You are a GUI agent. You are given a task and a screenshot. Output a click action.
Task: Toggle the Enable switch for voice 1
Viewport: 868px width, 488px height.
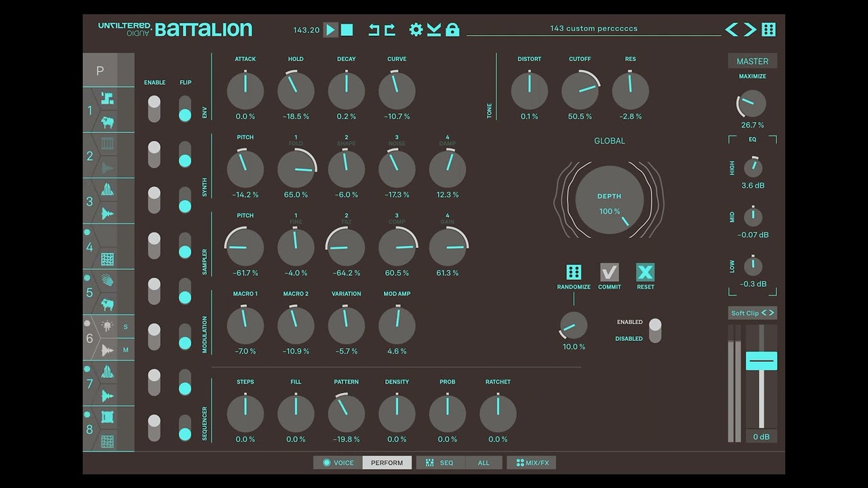point(155,108)
